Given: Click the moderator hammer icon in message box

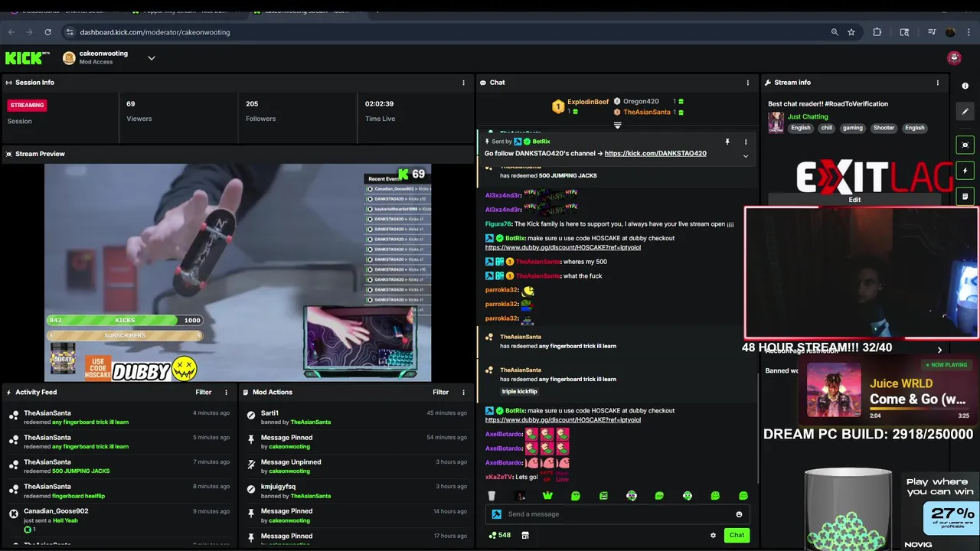Looking at the screenshot, I should pos(496,514).
